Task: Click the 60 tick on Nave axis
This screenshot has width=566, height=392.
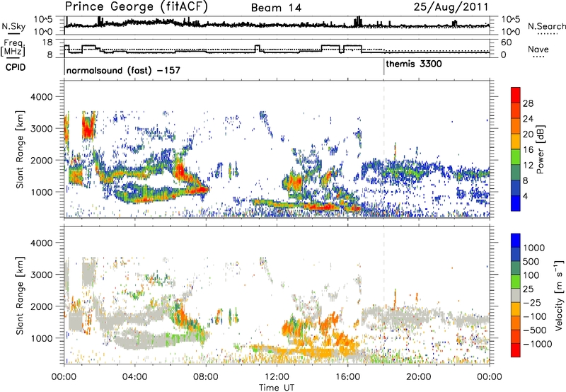Action: pyautogui.click(x=507, y=42)
